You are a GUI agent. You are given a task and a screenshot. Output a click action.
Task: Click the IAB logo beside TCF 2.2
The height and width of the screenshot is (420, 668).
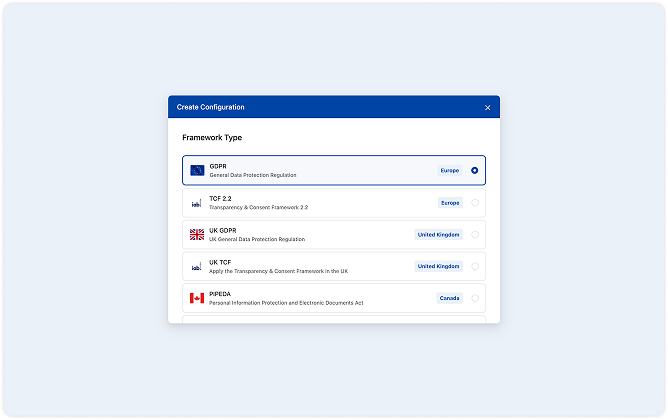click(197, 203)
